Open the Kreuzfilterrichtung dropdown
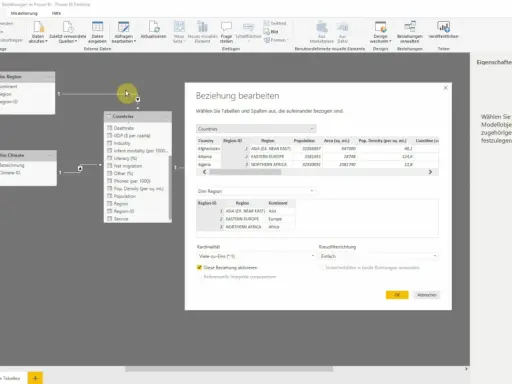Image resolution: width=512 pixels, height=384 pixels. click(x=378, y=256)
